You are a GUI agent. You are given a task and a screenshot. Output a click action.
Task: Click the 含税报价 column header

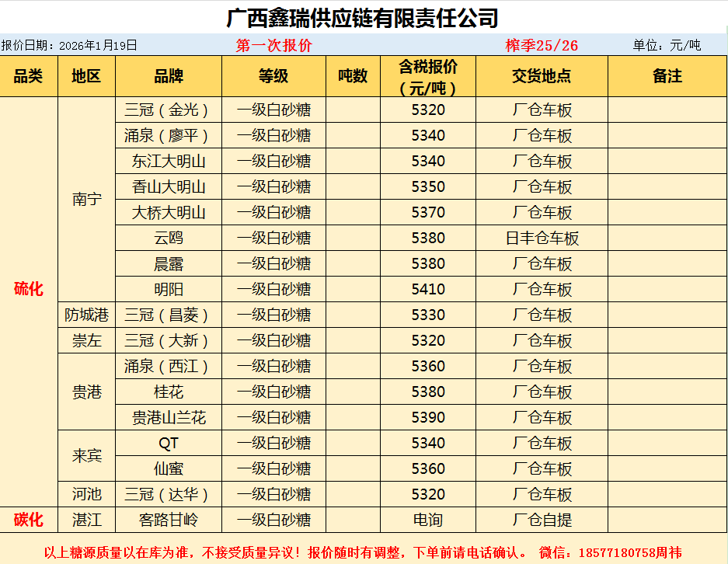point(428,76)
